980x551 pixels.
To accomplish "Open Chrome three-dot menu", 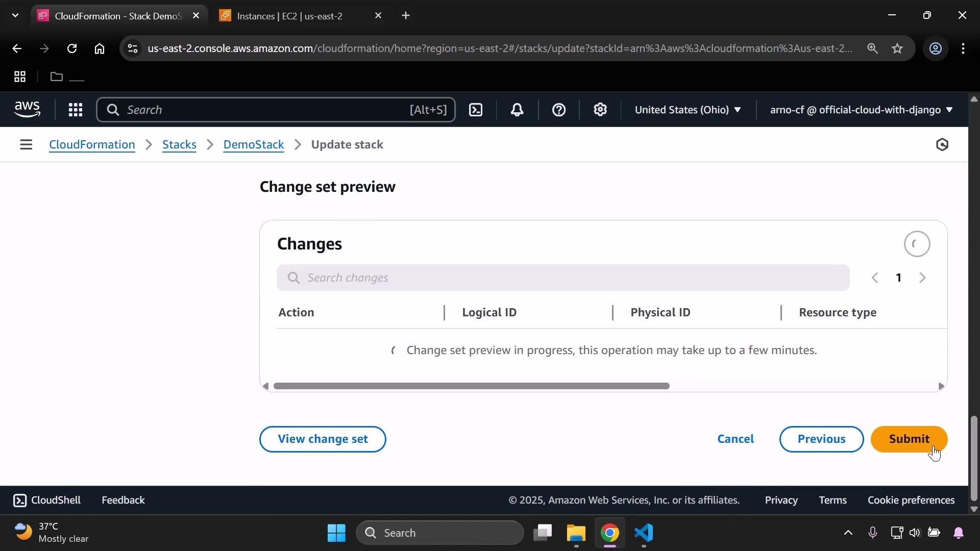I will 963,48.
